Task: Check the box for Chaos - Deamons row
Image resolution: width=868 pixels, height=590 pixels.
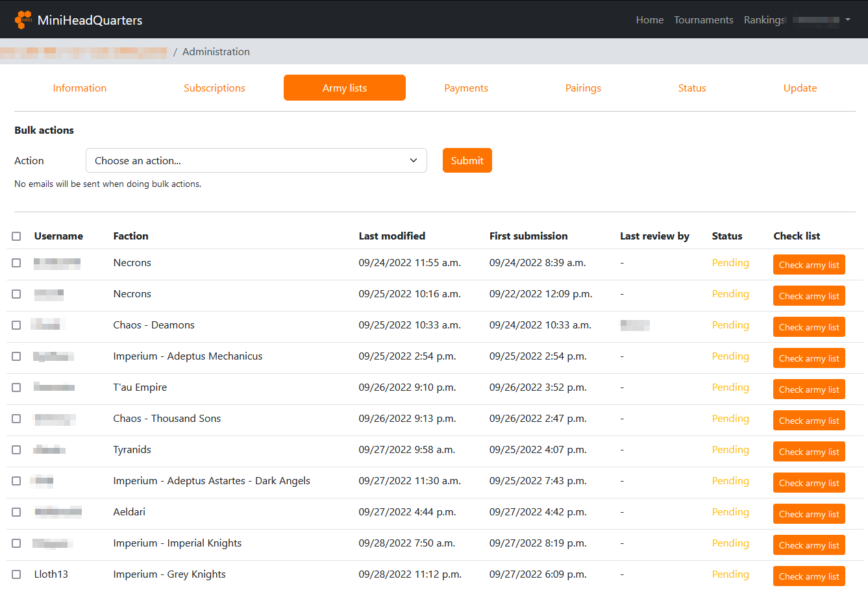Action: pyautogui.click(x=16, y=325)
